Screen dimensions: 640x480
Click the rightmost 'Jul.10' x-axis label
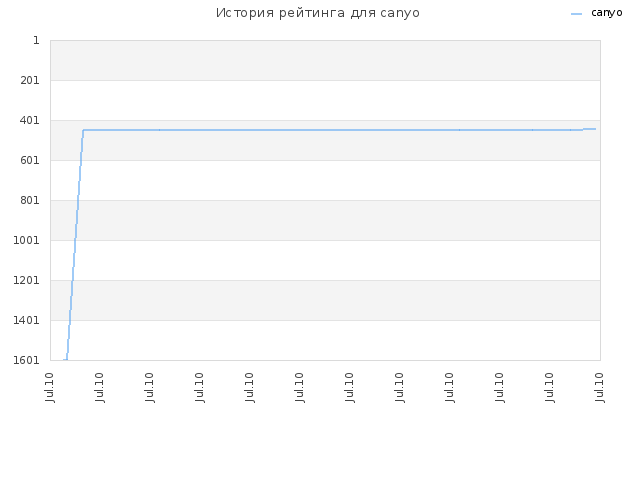pyautogui.click(x=599, y=387)
